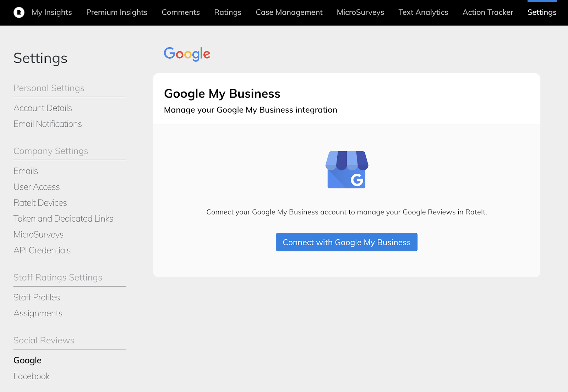The height and width of the screenshot is (392, 568).
Task: Switch to Premium Insights tab
Action: tap(117, 12)
